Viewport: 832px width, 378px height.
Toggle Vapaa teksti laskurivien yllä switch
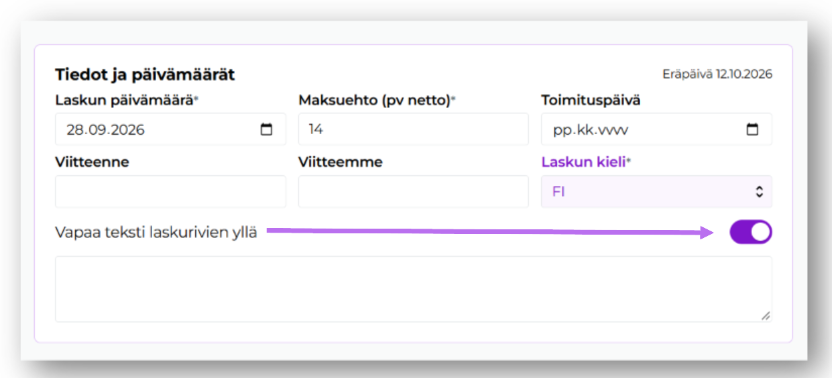coord(751,232)
